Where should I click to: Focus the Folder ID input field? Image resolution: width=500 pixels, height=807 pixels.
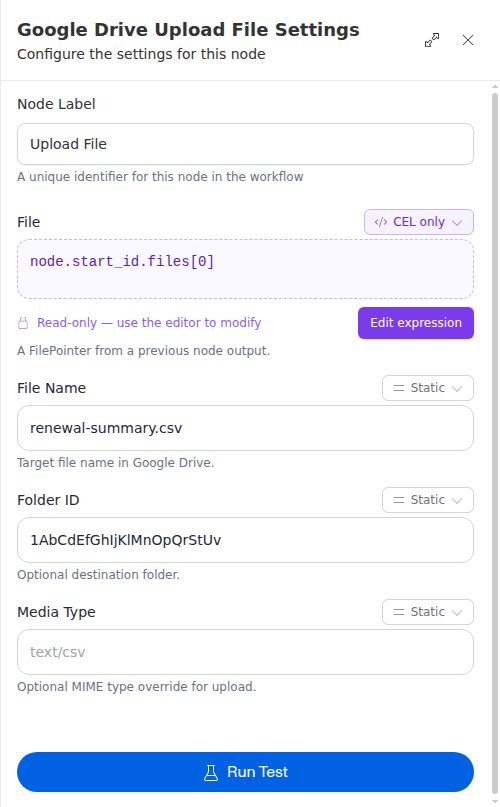pyautogui.click(x=245, y=540)
